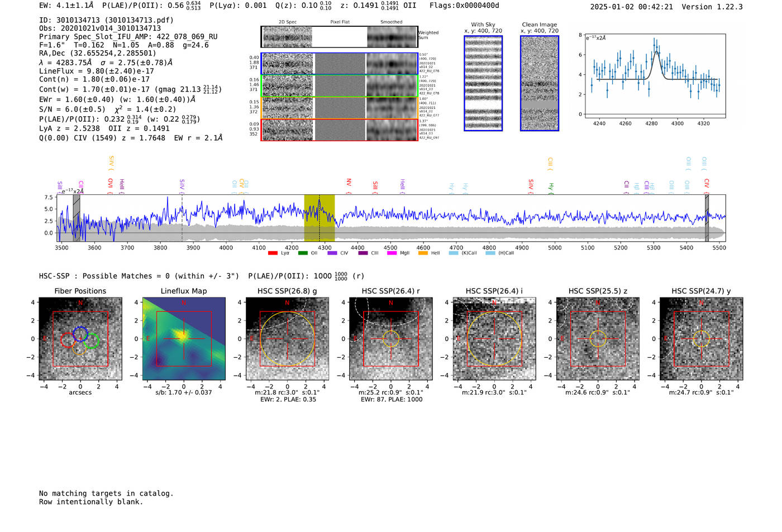The width and height of the screenshot is (782, 532).
Task: Click the orange-bordered 2D spectrum fiber row
Action: (x=340, y=108)
